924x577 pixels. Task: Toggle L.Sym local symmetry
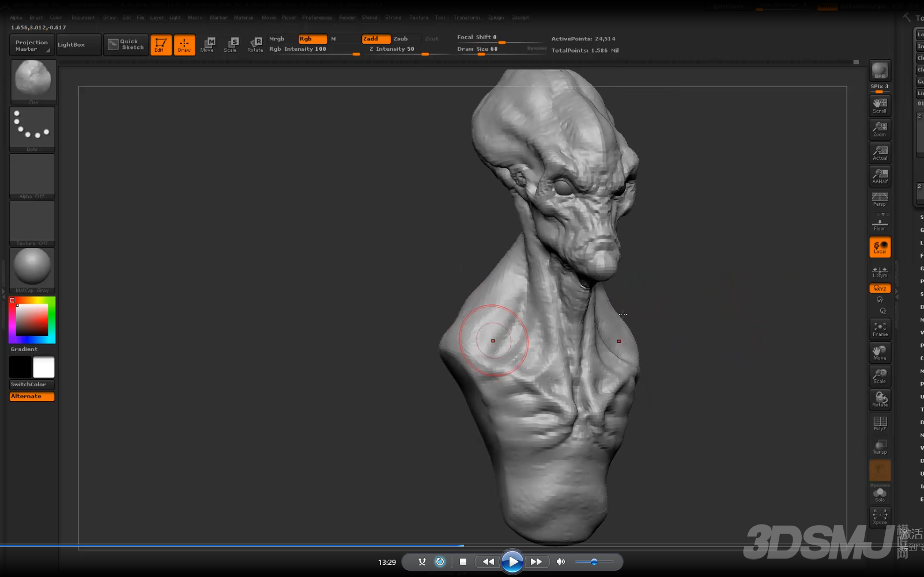(880, 271)
